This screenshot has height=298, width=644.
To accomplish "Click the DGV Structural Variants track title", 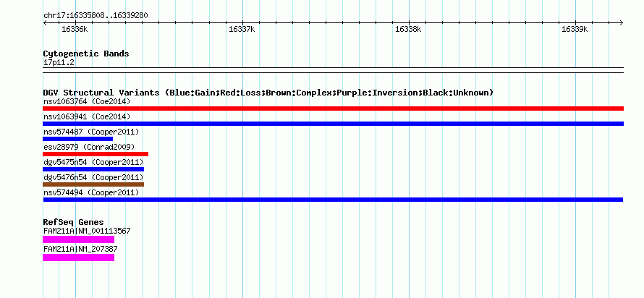I will tap(268, 93).
